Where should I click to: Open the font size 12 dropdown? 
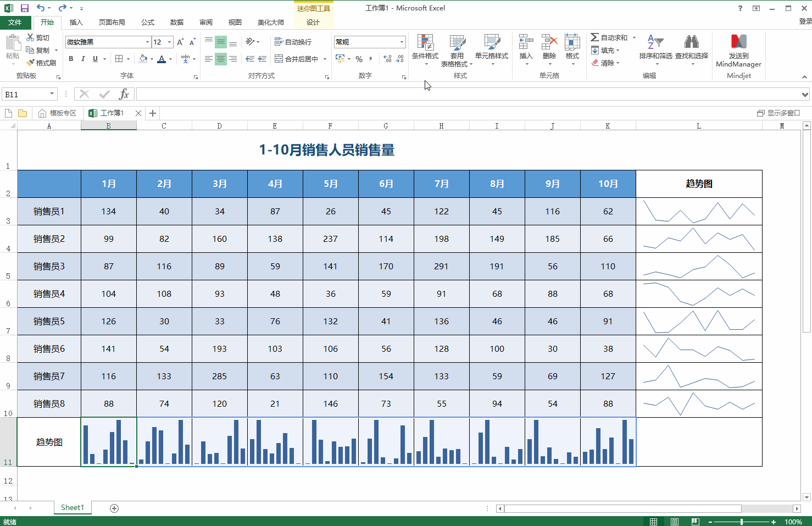[x=170, y=42]
